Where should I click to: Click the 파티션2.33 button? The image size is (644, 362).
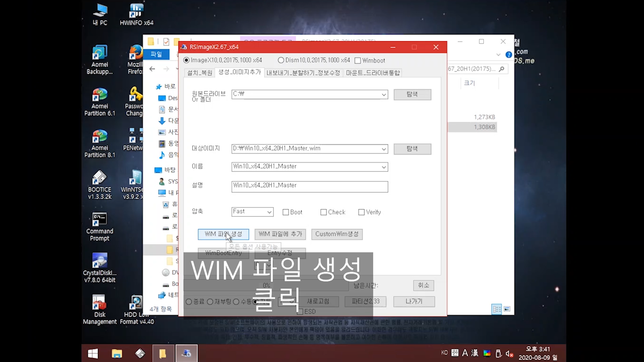[365, 302]
